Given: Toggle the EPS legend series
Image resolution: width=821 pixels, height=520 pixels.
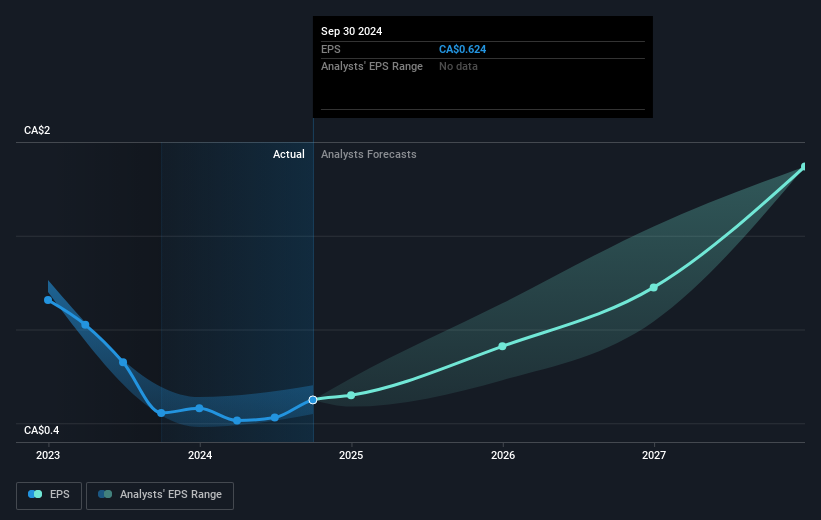Looking at the screenshot, I should pos(49,495).
